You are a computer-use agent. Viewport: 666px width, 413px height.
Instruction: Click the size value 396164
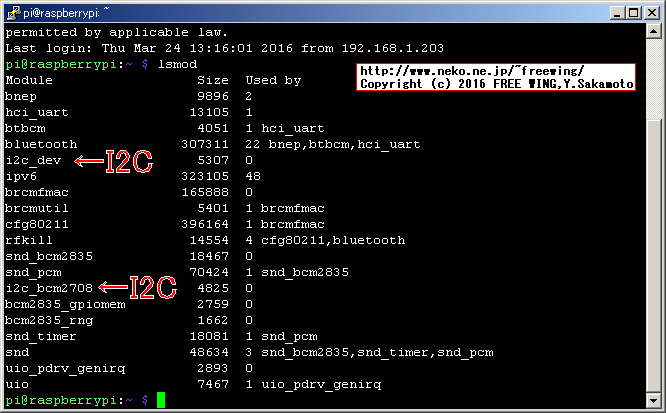tap(205, 224)
